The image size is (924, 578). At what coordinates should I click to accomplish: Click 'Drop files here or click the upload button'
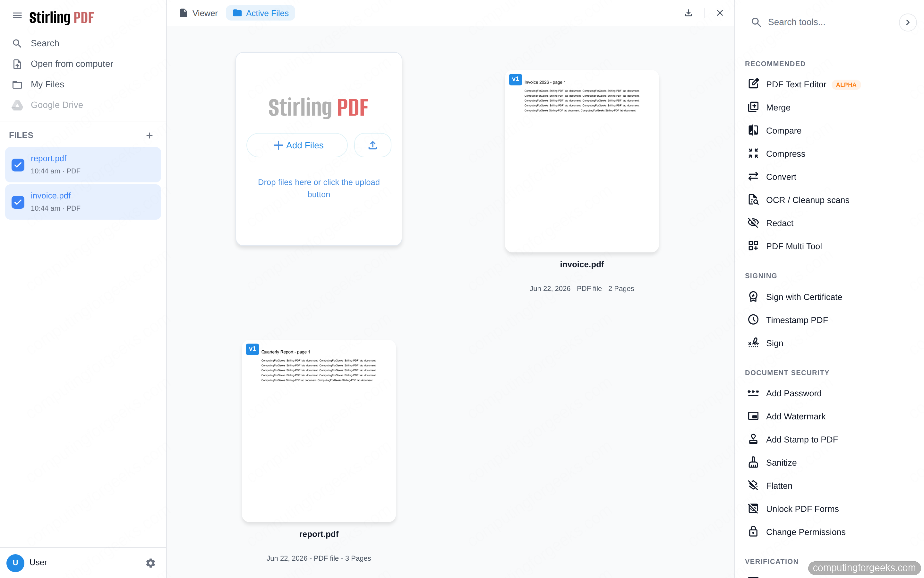(x=319, y=188)
